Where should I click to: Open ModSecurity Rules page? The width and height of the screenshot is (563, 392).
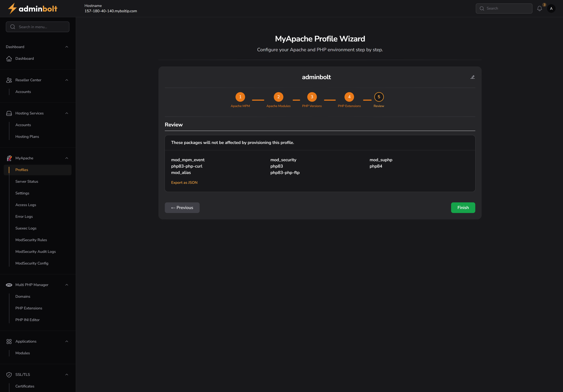[31, 240]
